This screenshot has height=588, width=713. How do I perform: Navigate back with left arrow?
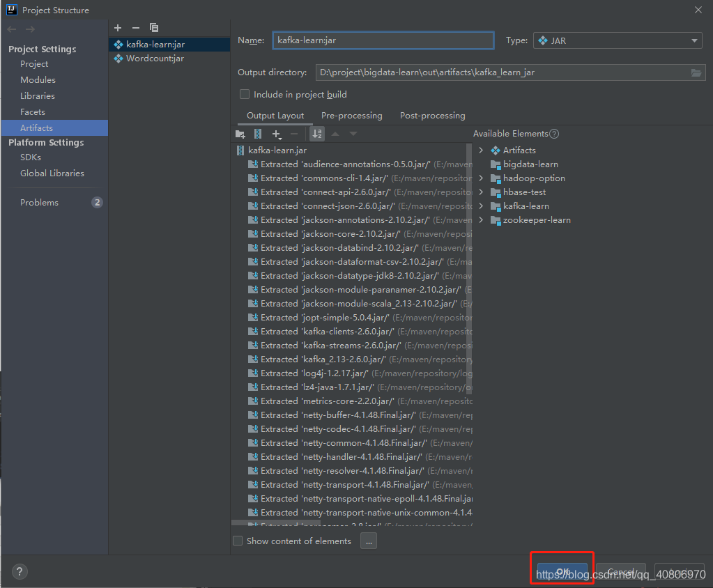coord(12,29)
